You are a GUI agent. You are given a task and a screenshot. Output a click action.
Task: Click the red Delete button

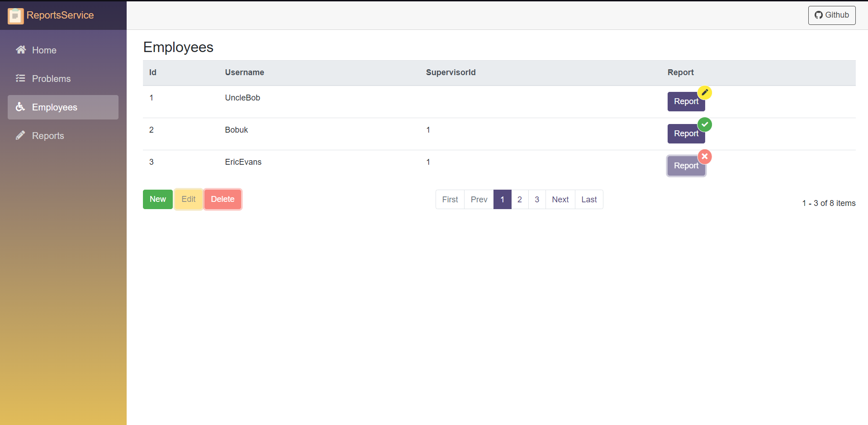[223, 199]
